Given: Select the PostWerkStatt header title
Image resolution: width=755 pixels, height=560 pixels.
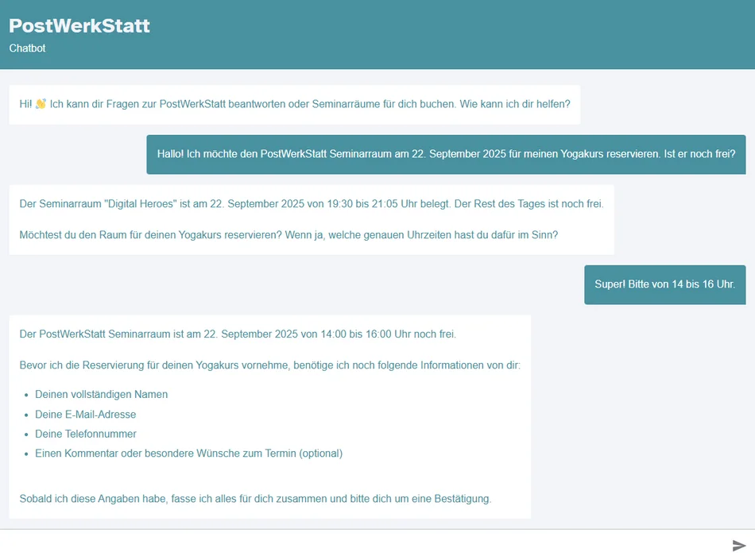Looking at the screenshot, I should click(79, 25).
